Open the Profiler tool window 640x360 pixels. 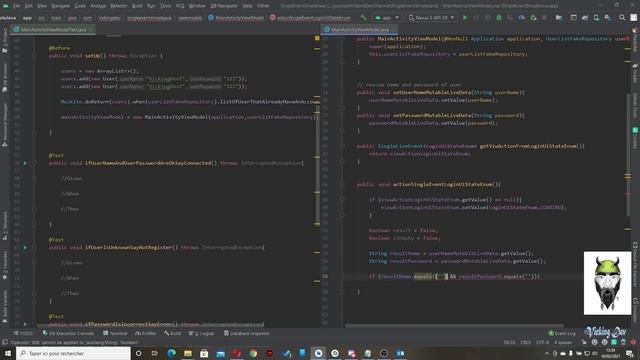[146, 333]
